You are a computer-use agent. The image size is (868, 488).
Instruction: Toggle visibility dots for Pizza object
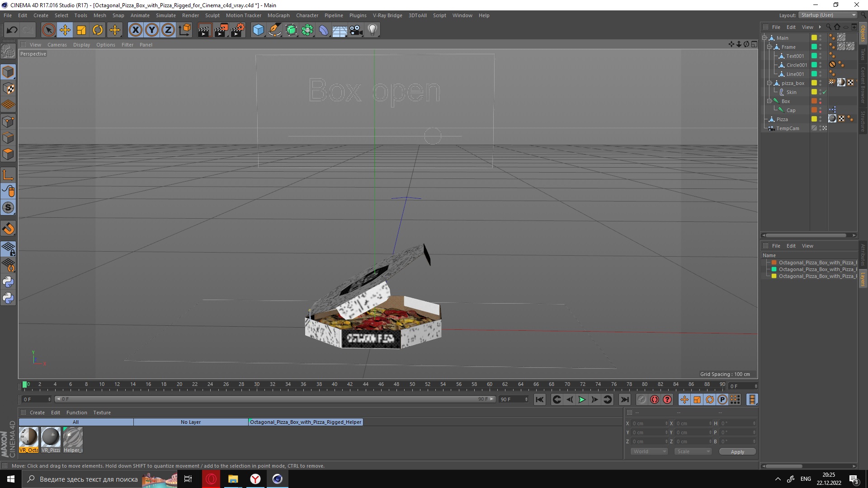821,119
